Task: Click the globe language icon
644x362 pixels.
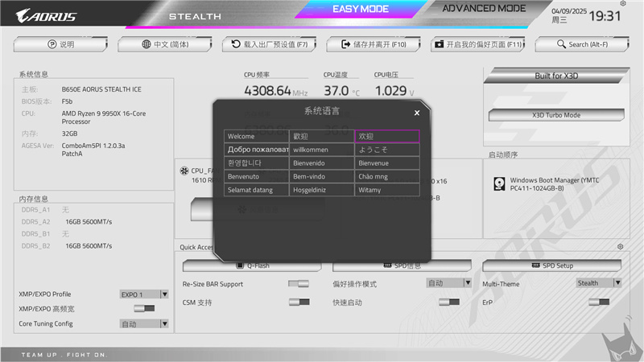Action: [x=147, y=44]
